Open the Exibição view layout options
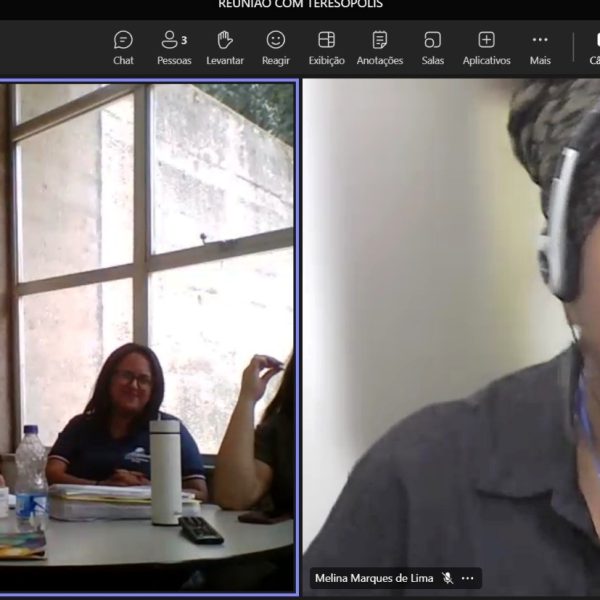600x600 pixels. click(x=326, y=47)
